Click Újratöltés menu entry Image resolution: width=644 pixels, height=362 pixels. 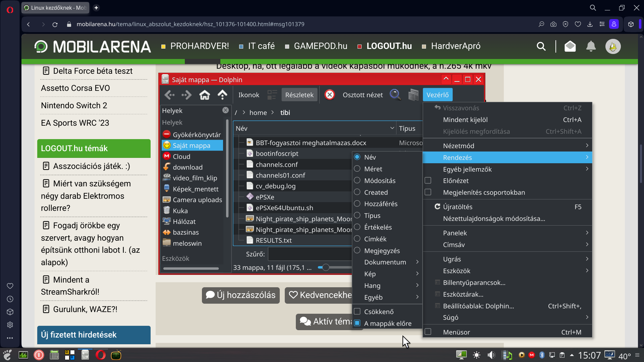click(507, 207)
